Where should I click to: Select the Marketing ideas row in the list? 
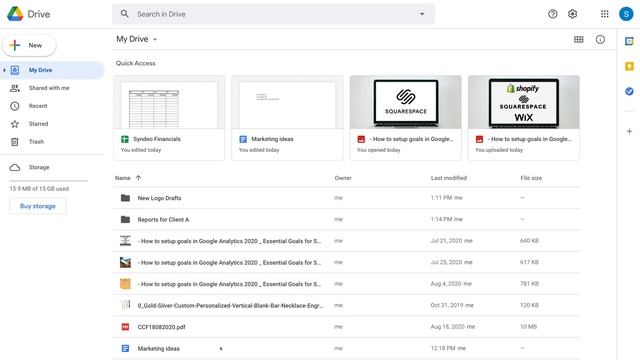click(x=346, y=349)
